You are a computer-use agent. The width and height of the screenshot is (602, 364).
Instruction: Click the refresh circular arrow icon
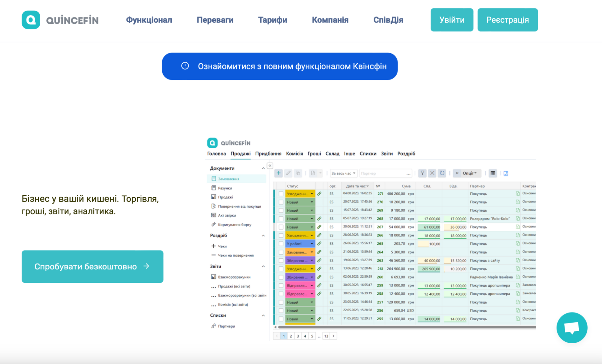pyautogui.click(x=442, y=173)
